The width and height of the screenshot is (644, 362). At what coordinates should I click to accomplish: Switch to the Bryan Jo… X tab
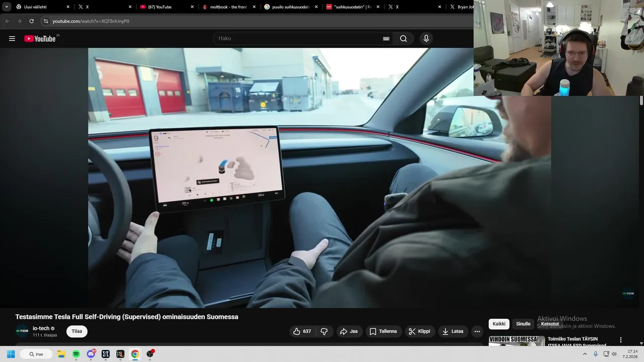460,7
